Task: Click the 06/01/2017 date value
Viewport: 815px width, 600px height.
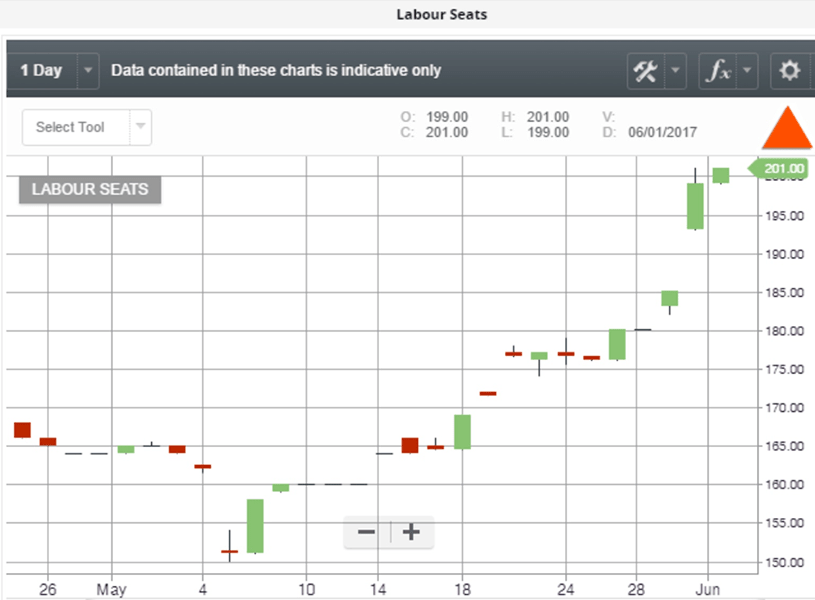Action: (662, 133)
